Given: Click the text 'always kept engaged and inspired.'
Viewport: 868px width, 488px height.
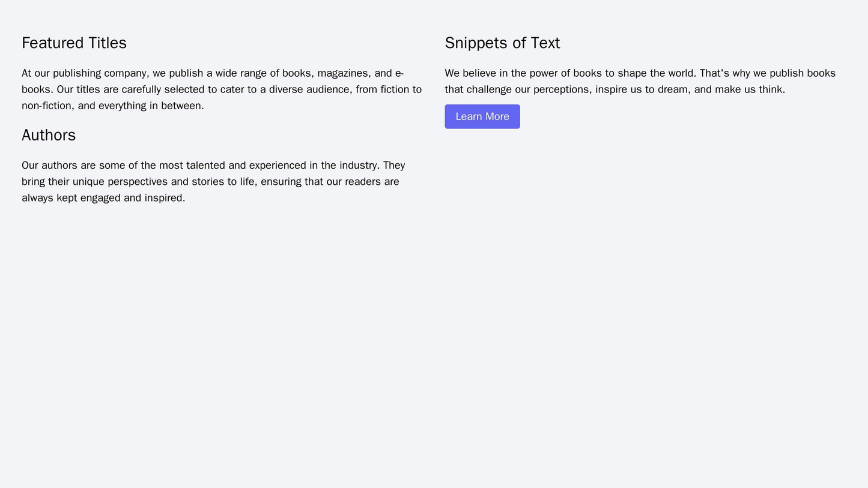Looking at the screenshot, I should coord(103,198).
